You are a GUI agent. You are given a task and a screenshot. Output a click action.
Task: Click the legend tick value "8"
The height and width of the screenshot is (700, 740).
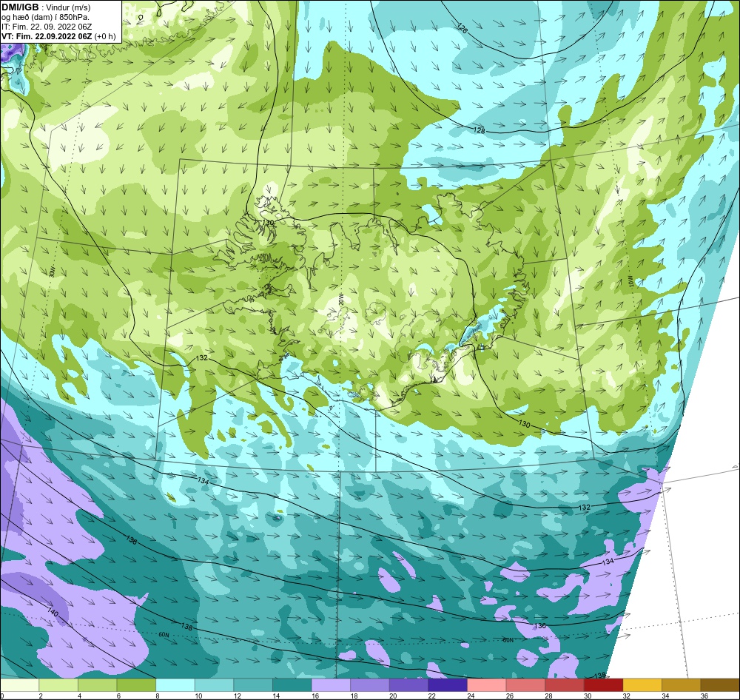point(157,696)
